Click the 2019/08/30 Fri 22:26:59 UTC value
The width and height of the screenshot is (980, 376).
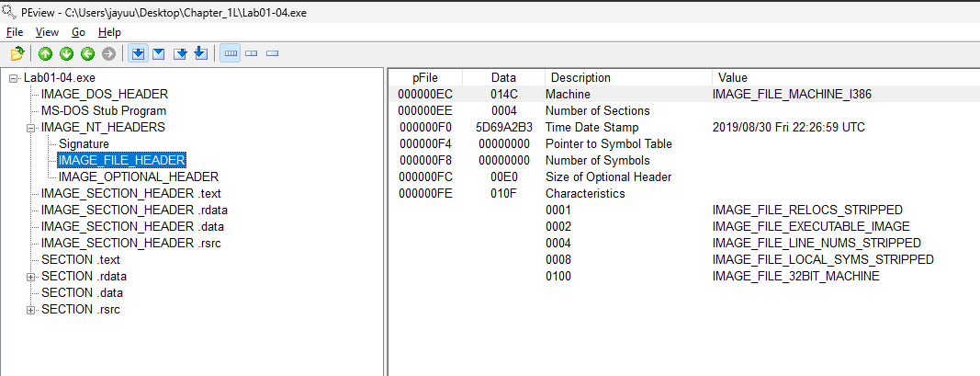tap(789, 128)
